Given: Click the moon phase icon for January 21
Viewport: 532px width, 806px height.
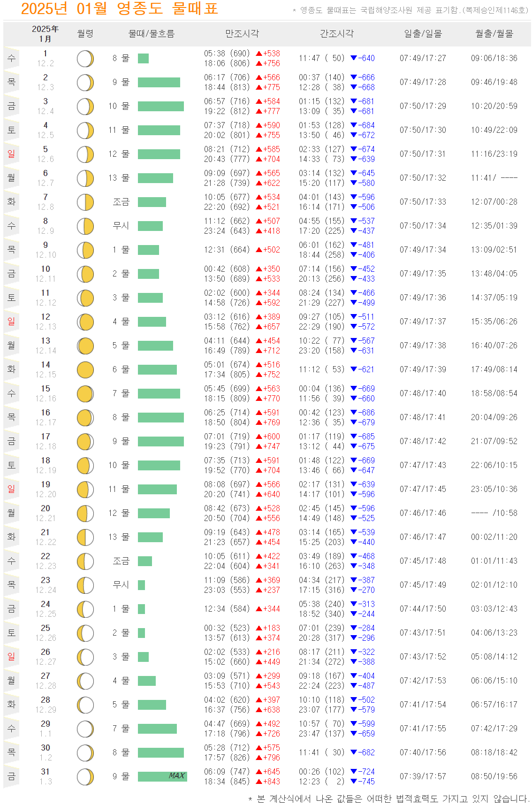Looking at the screenshot, I should pos(85,537).
